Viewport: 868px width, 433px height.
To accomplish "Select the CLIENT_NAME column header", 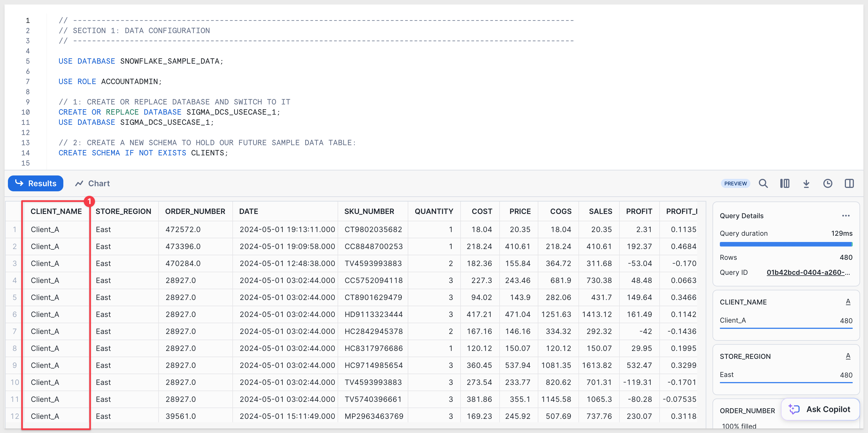I will pos(56,211).
